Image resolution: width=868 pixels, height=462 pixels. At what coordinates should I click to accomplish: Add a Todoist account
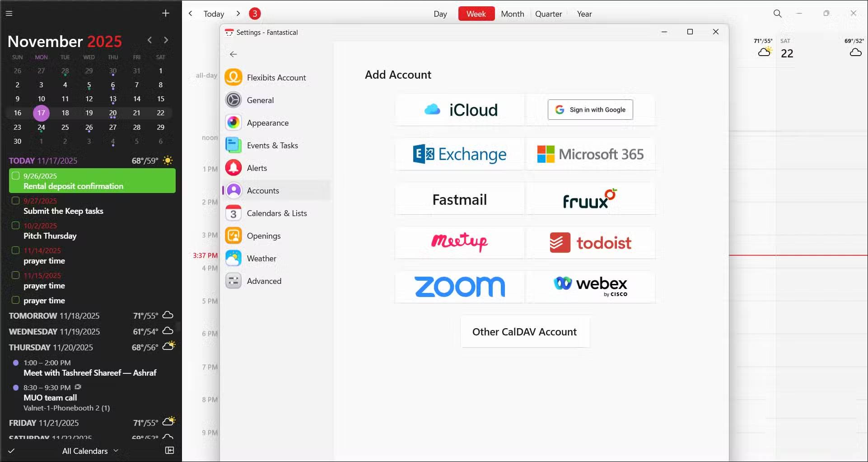(x=590, y=243)
